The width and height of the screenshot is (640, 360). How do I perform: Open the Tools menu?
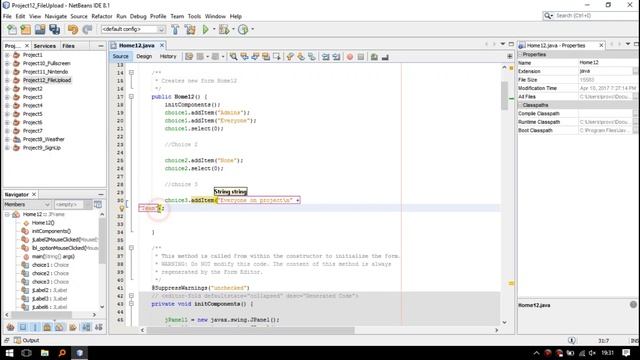click(194, 16)
